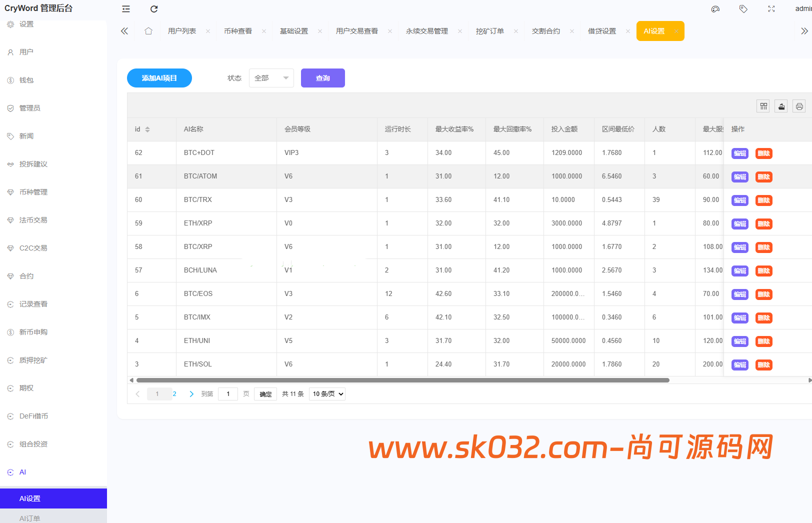Focus the page number input field
The height and width of the screenshot is (523, 812).
pyautogui.click(x=228, y=394)
